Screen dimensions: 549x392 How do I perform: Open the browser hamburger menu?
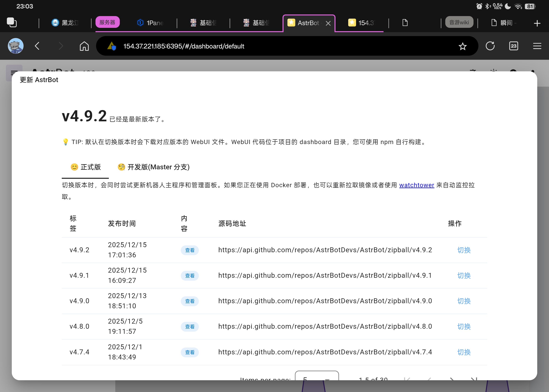537,46
